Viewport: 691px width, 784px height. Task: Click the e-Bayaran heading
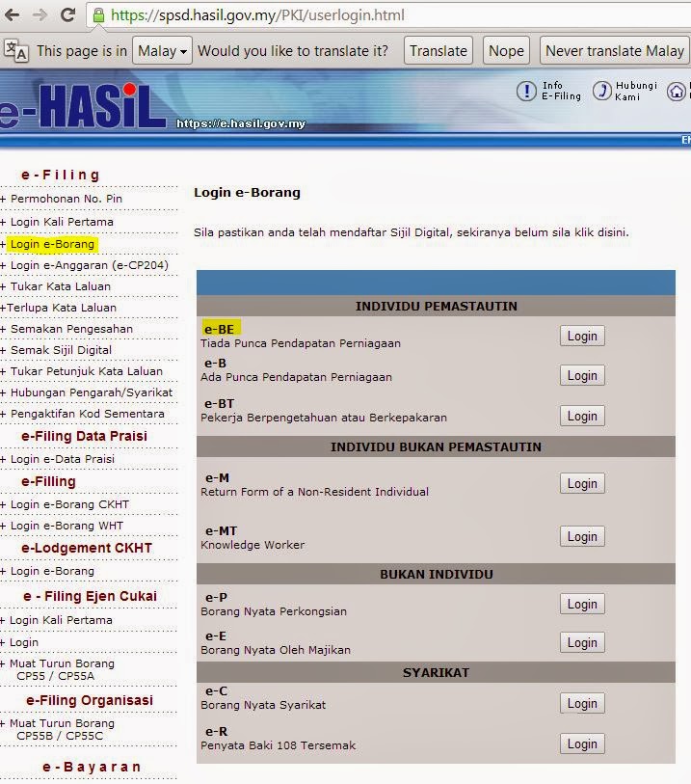tap(92, 767)
